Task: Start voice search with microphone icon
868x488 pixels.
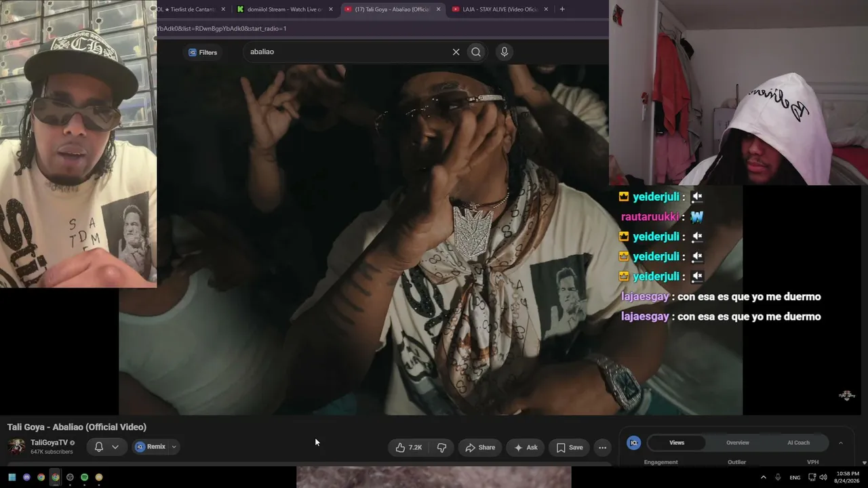Action: (504, 52)
